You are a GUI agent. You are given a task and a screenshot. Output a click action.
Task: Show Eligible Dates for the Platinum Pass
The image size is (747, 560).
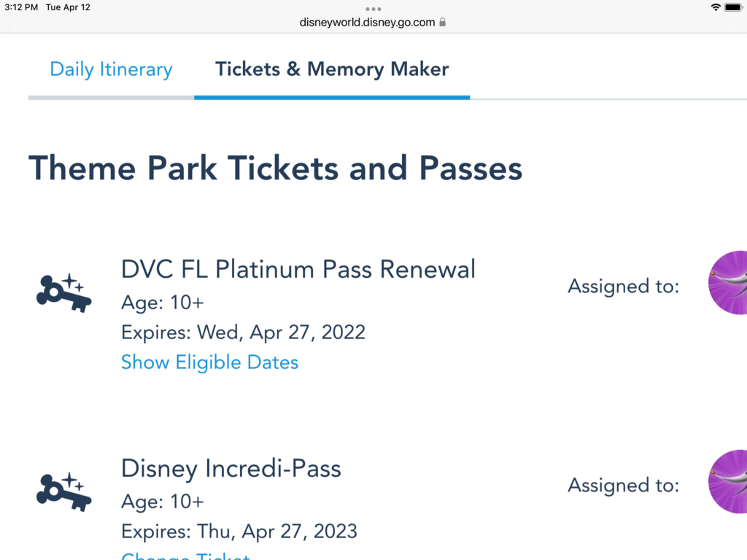point(209,362)
